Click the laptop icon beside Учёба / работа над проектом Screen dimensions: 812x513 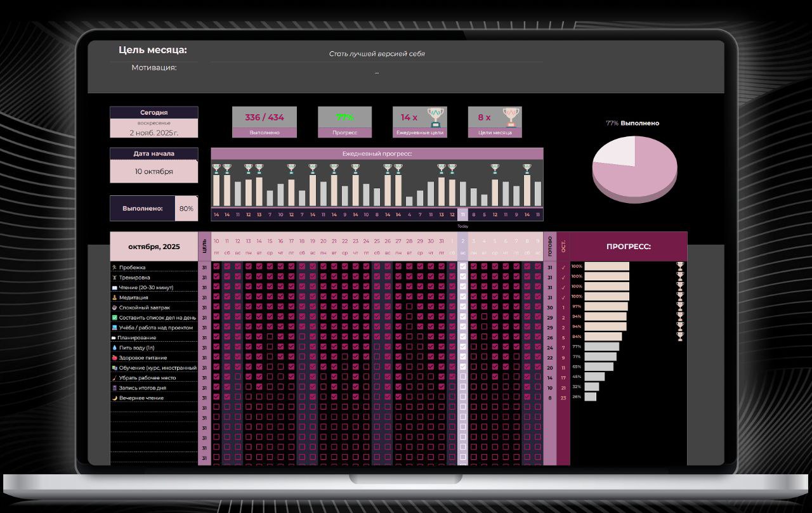tap(114, 328)
